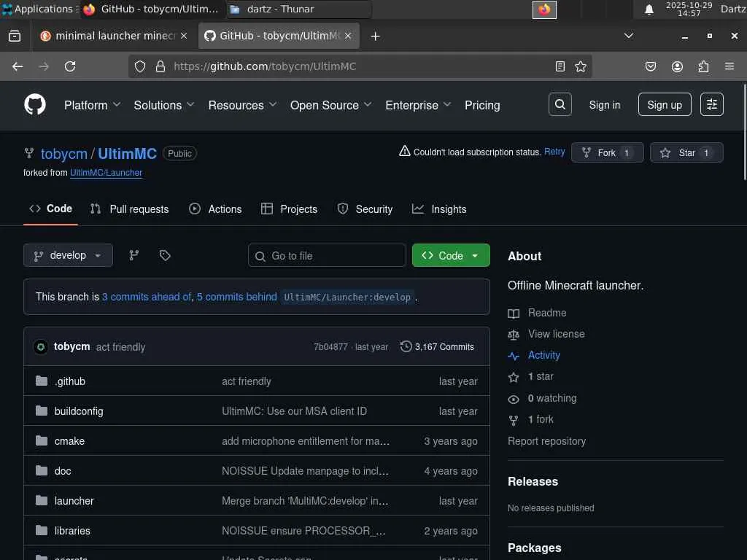This screenshot has height=560, width=747.
Task: Expand the Platform navigation menu
Action: [92, 105]
